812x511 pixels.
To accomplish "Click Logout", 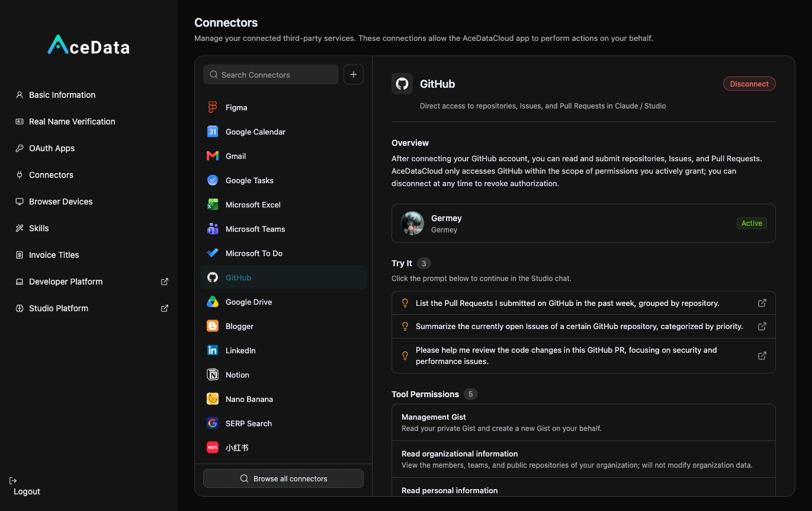I will pos(27,491).
